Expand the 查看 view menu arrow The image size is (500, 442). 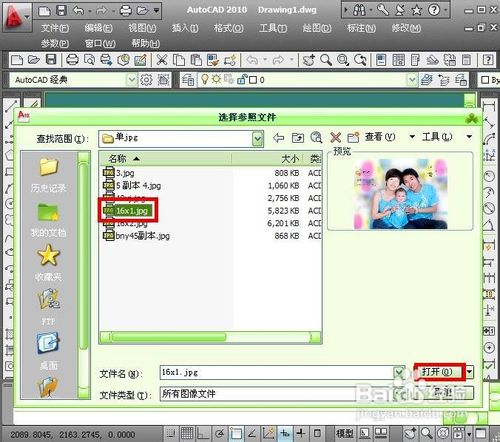click(412, 137)
